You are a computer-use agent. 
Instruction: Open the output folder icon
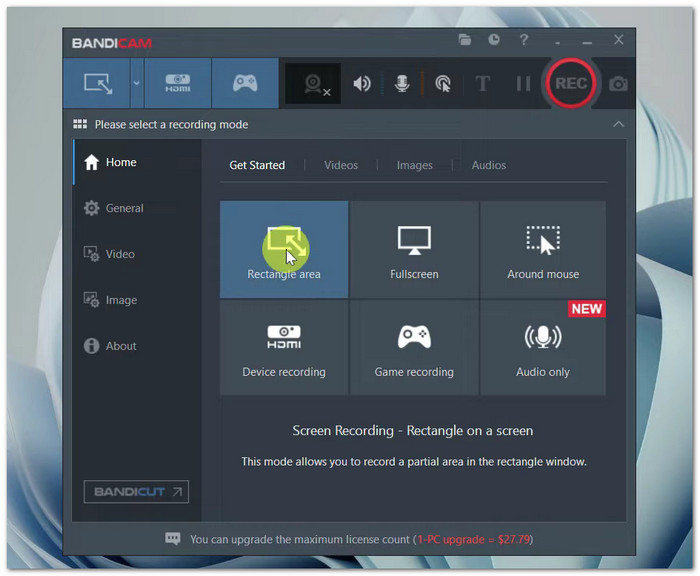tap(465, 40)
